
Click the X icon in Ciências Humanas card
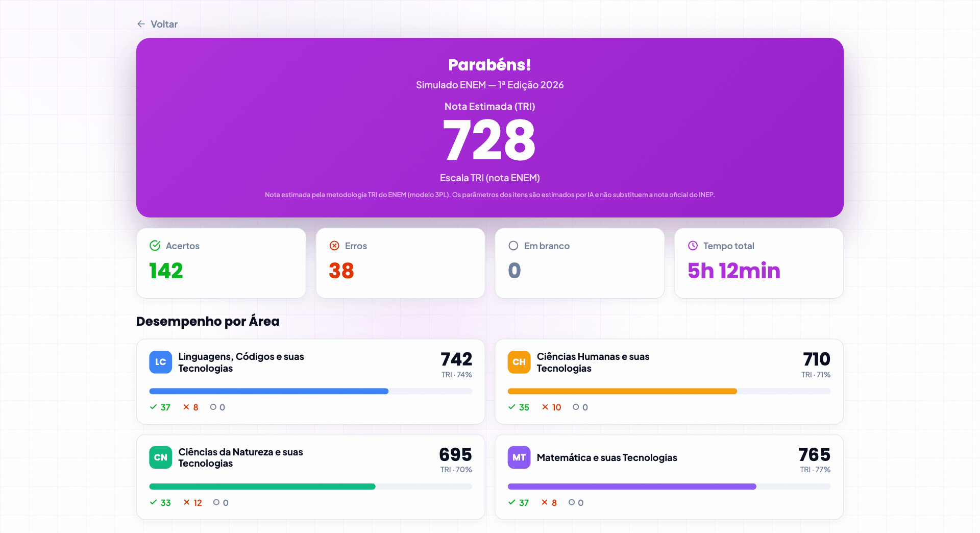(x=545, y=407)
